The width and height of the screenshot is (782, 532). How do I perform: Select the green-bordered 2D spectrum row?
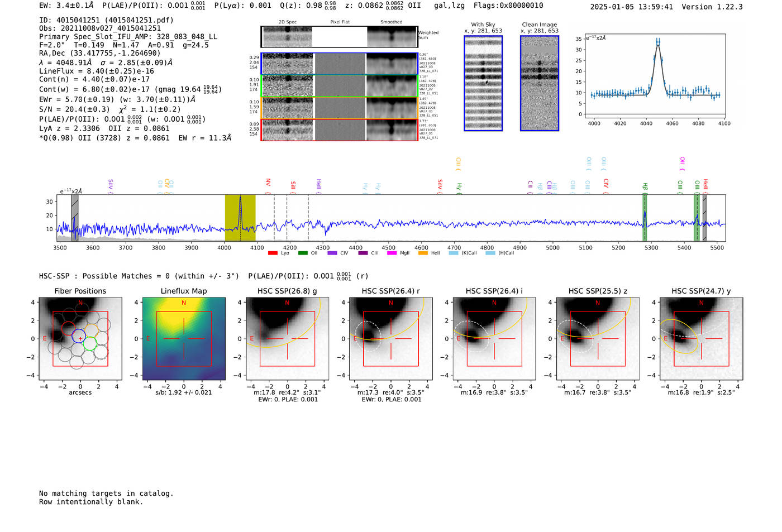(340, 86)
